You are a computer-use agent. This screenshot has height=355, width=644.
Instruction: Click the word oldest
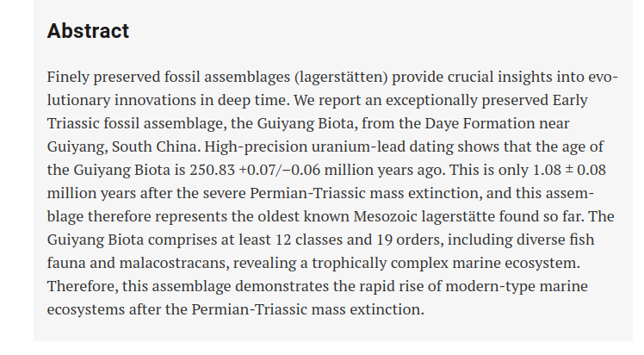click(x=278, y=216)
